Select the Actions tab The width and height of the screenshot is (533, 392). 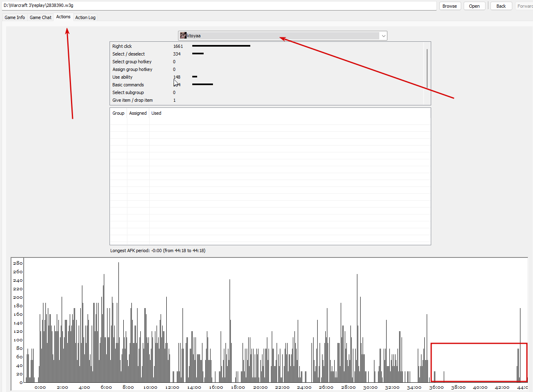pos(63,17)
